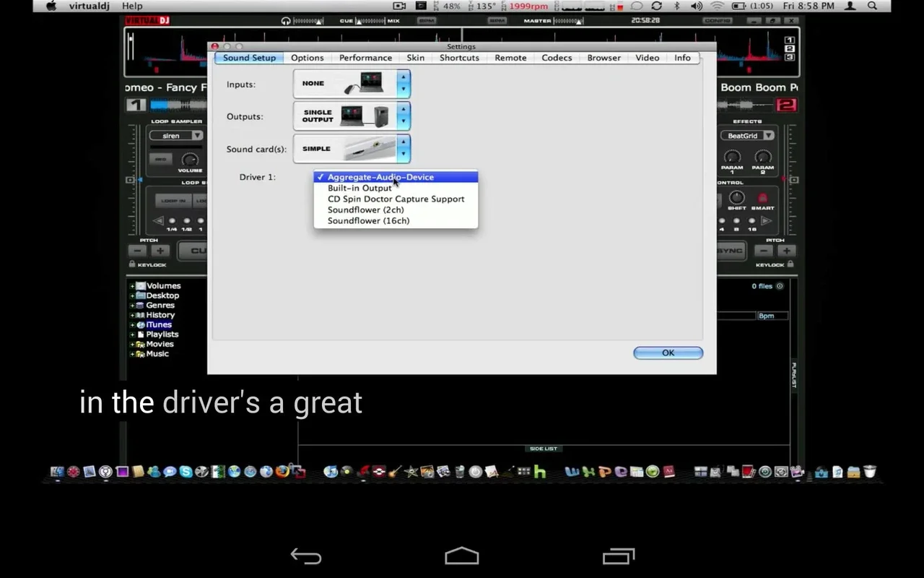This screenshot has height=578, width=924.
Task: Toggle the SMART loop button
Action: pos(762,198)
